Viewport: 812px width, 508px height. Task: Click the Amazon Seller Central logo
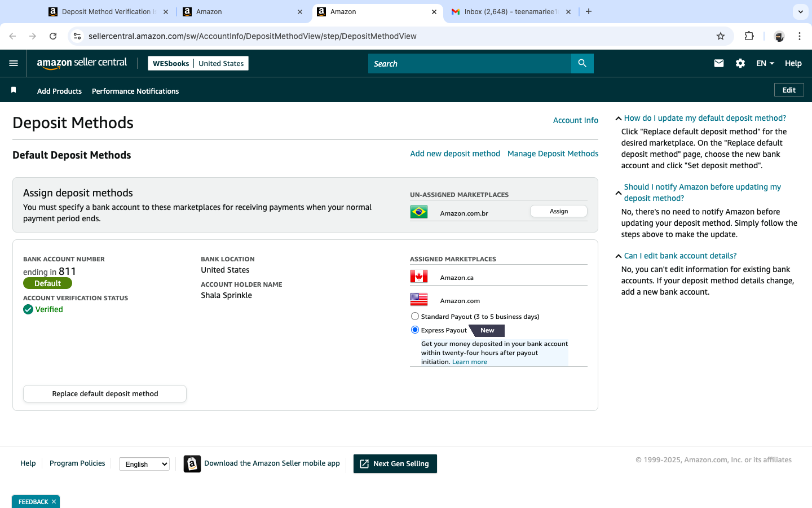82,63
